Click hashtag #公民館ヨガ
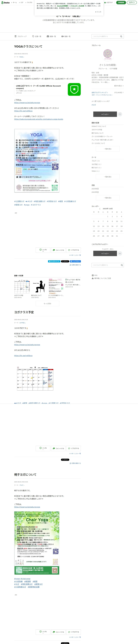The image size is (138, 644). 19,201
